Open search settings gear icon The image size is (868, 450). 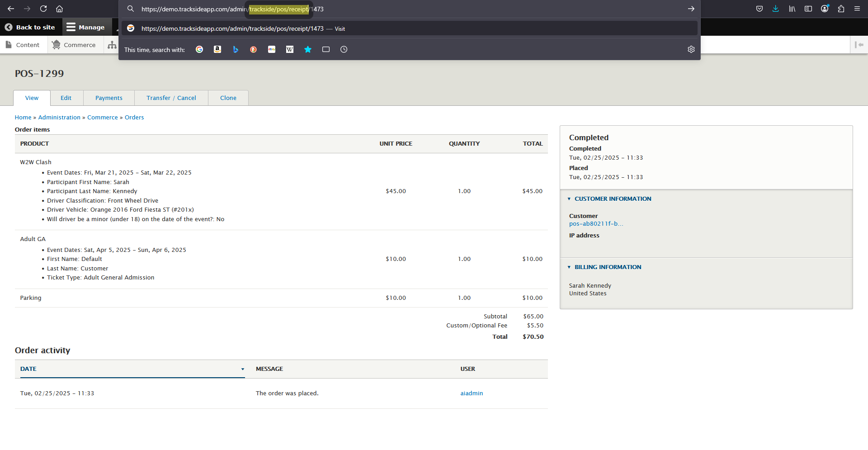pyautogui.click(x=691, y=49)
